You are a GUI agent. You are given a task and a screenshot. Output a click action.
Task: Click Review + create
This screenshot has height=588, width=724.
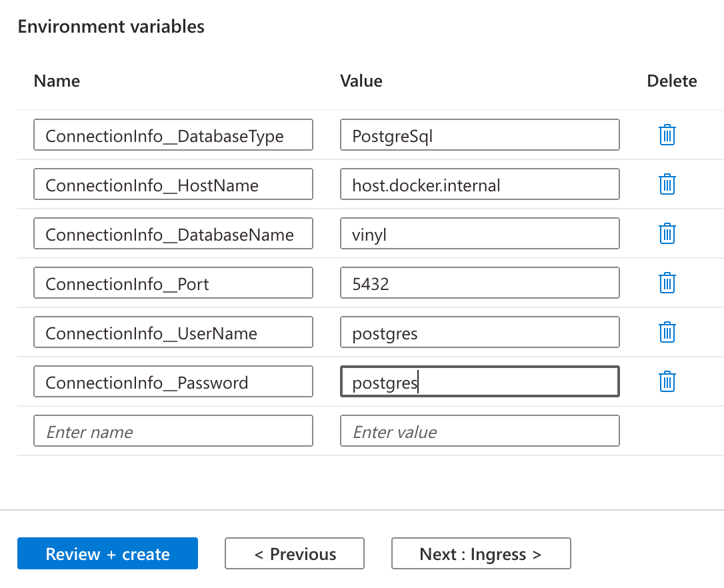(107, 553)
